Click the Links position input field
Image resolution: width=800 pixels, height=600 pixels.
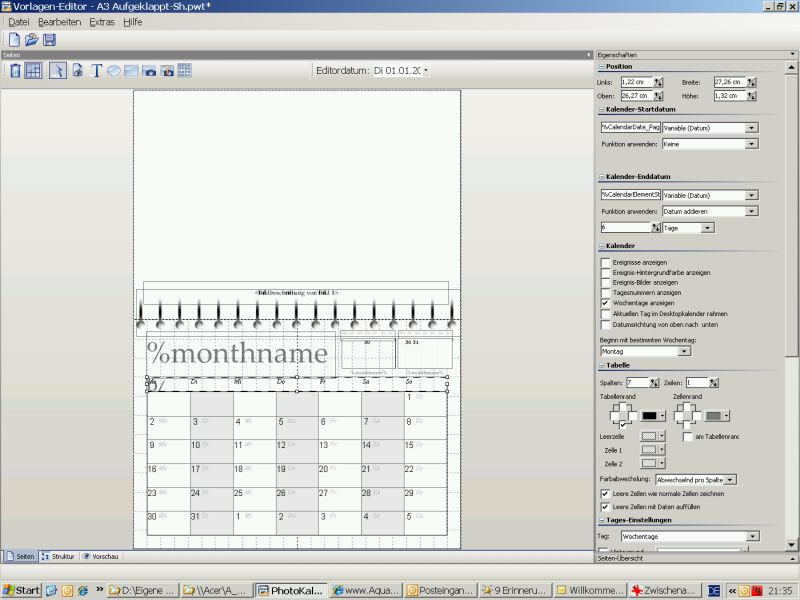click(x=636, y=82)
